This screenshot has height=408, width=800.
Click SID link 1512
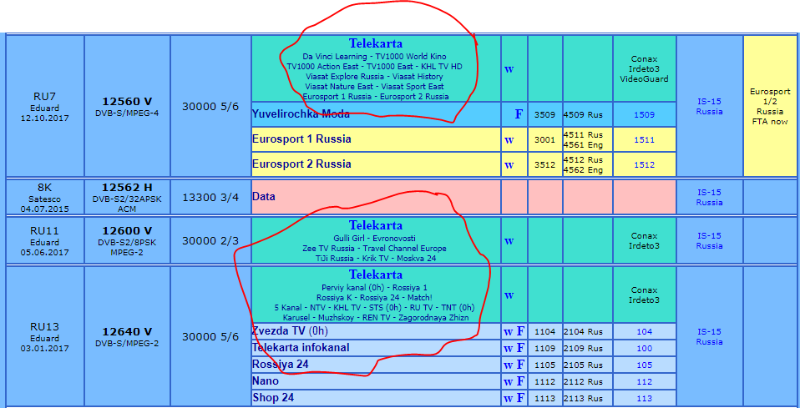point(644,165)
